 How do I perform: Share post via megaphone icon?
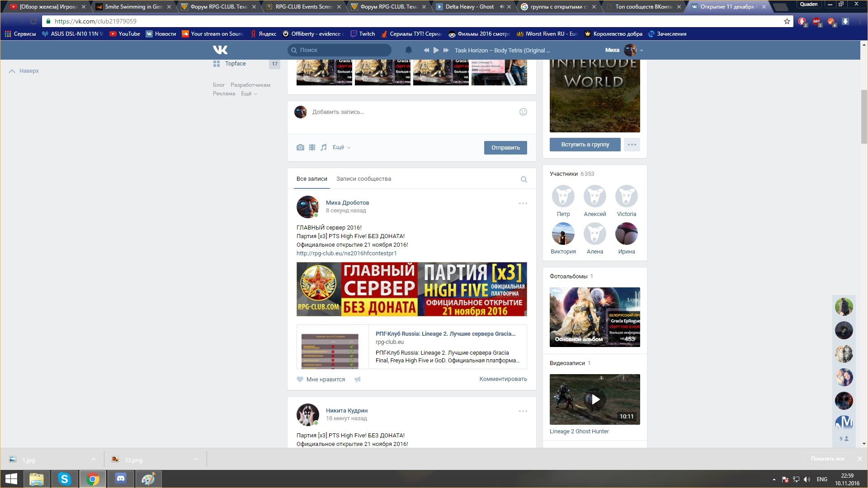pyautogui.click(x=358, y=380)
